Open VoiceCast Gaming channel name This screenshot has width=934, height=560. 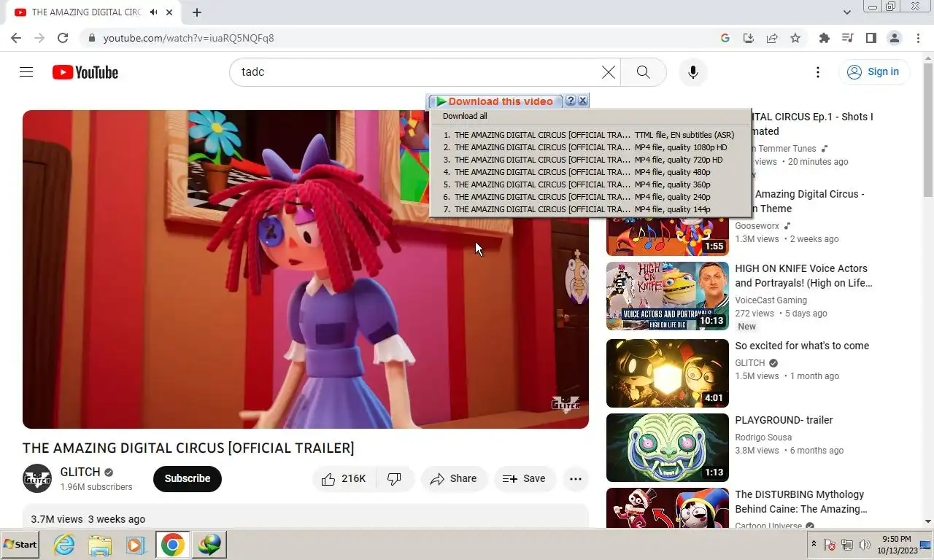coord(771,300)
